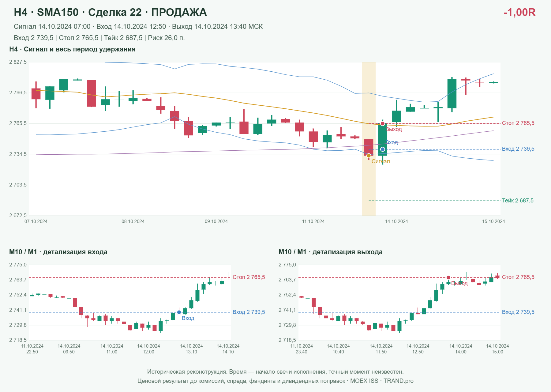
Task: Click 'Стоп 2 765,5' label on H4 chart
Action: coord(518,123)
